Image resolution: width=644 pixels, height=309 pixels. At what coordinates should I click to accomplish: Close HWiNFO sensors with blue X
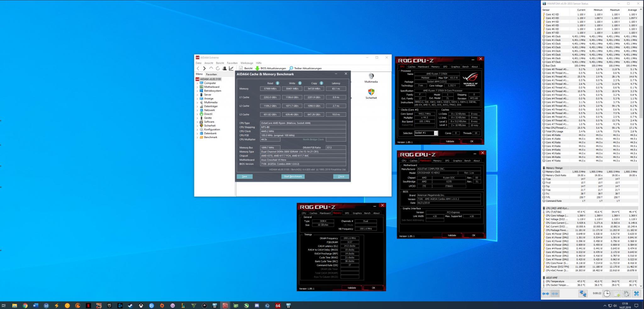pos(636,294)
